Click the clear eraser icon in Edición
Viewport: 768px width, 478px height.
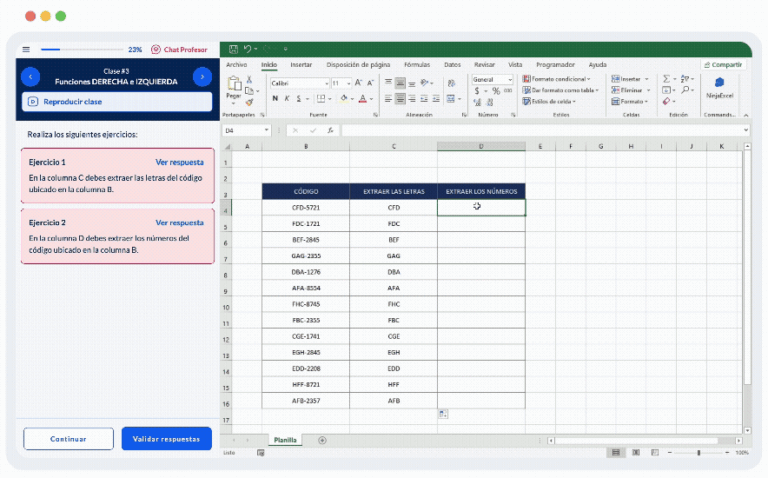point(666,101)
